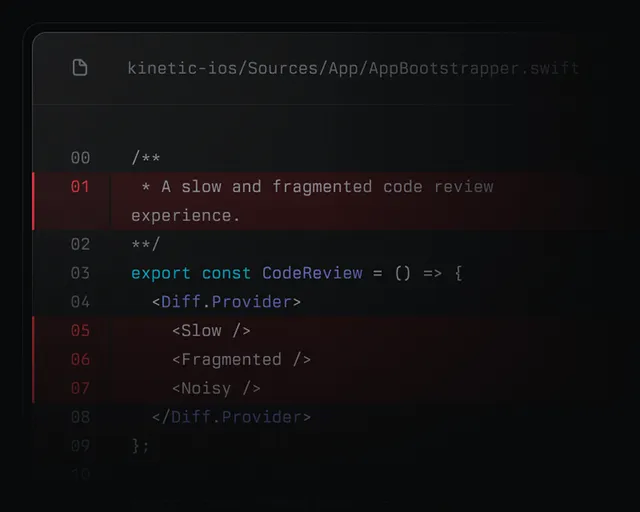Click red line number 07
Image resolution: width=640 pixels, height=512 pixels.
[x=80, y=388]
